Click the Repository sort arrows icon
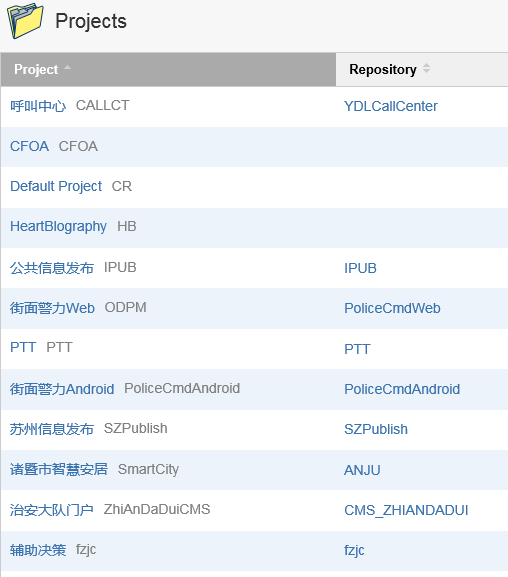This screenshot has height=577, width=508. pyautogui.click(x=426, y=68)
